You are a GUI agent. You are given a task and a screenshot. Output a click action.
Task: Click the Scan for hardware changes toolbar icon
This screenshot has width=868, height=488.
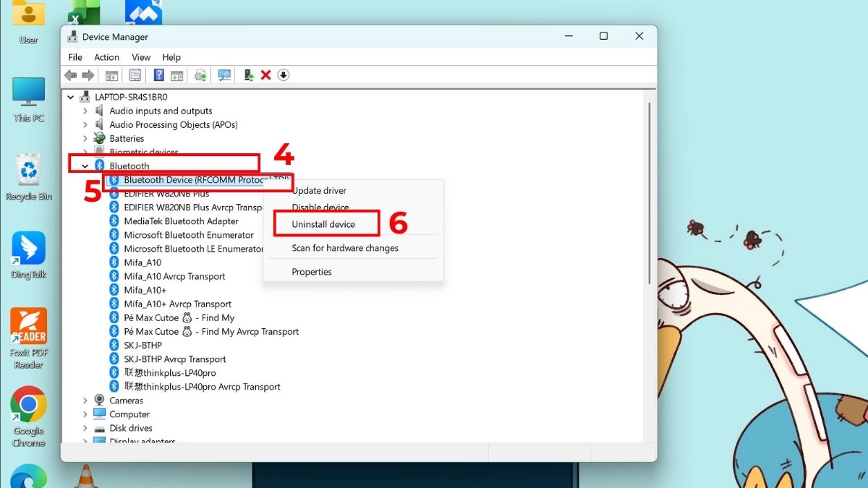224,75
